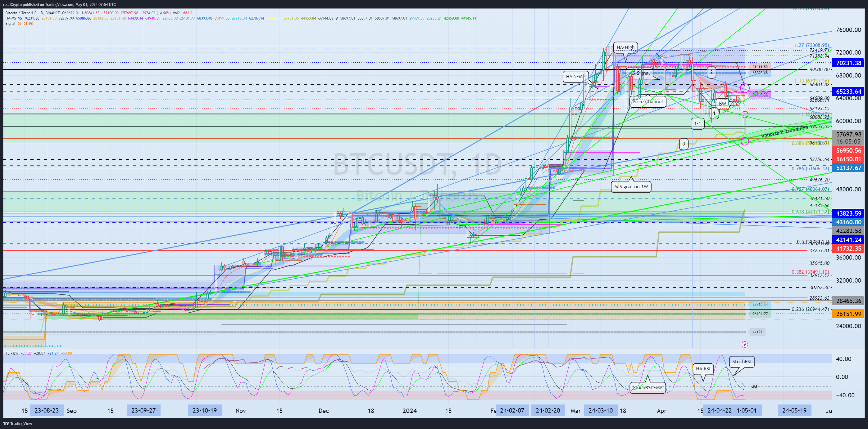Select the HA-High callout label
Screen dimensions: 868x429
[625, 47]
